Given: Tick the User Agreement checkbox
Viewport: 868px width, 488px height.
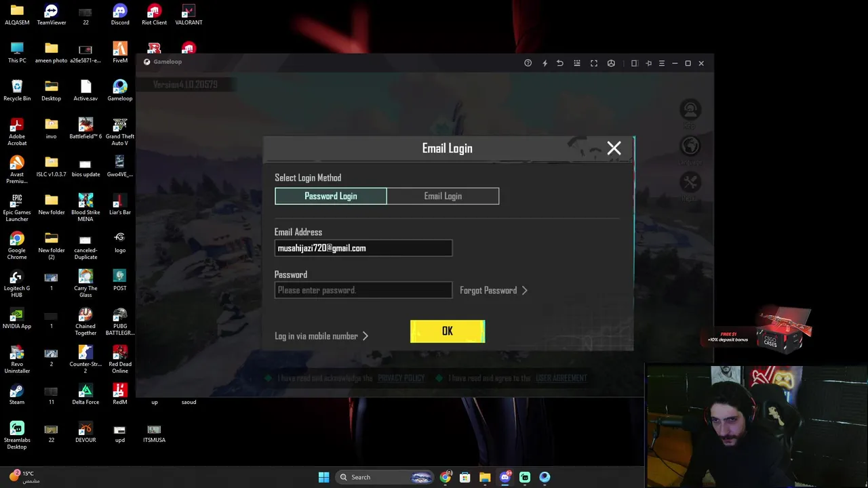Looking at the screenshot, I should (x=439, y=378).
